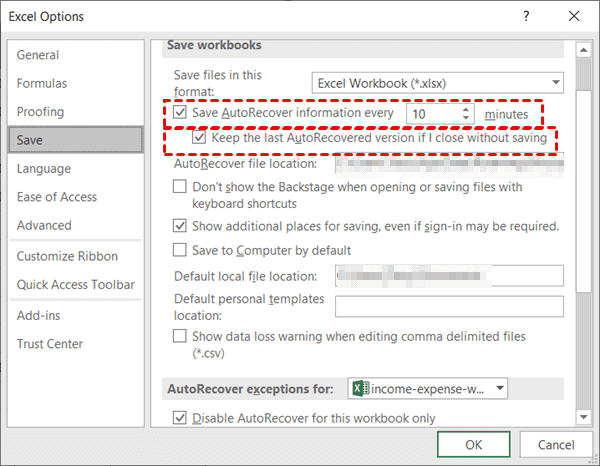Click the vertical scrollbar down arrow
600x466 pixels.
coord(583,416)
